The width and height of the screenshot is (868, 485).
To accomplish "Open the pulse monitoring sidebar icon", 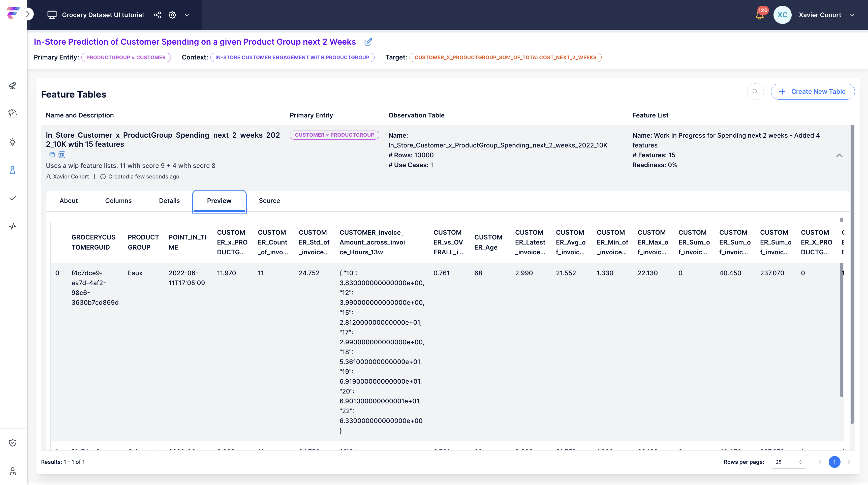I will 12,226.
